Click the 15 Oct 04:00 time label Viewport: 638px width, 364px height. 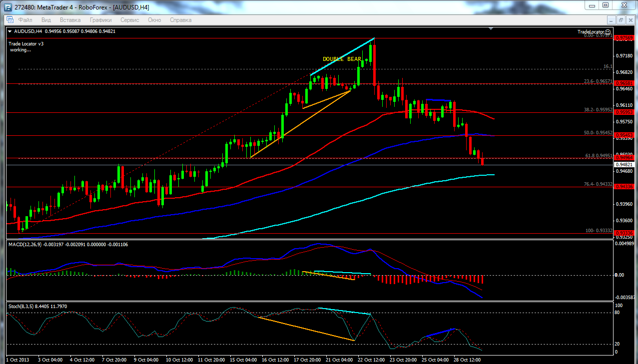point(242,359)
